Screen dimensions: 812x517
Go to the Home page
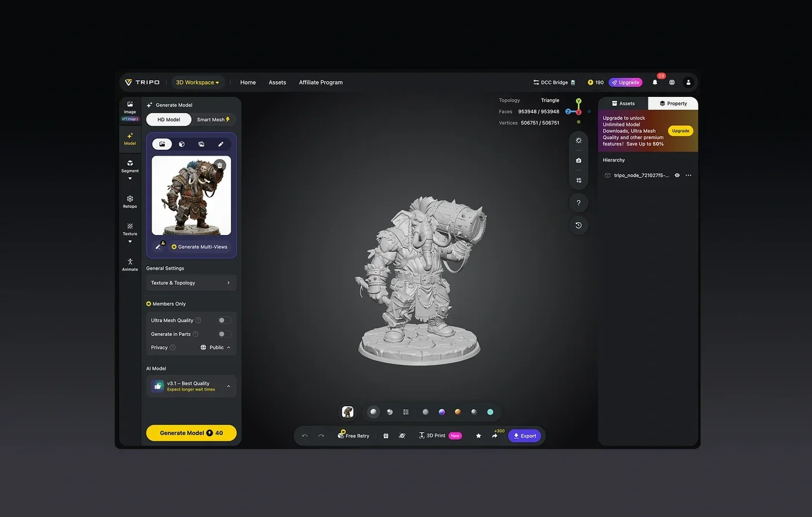coord(248,82)
